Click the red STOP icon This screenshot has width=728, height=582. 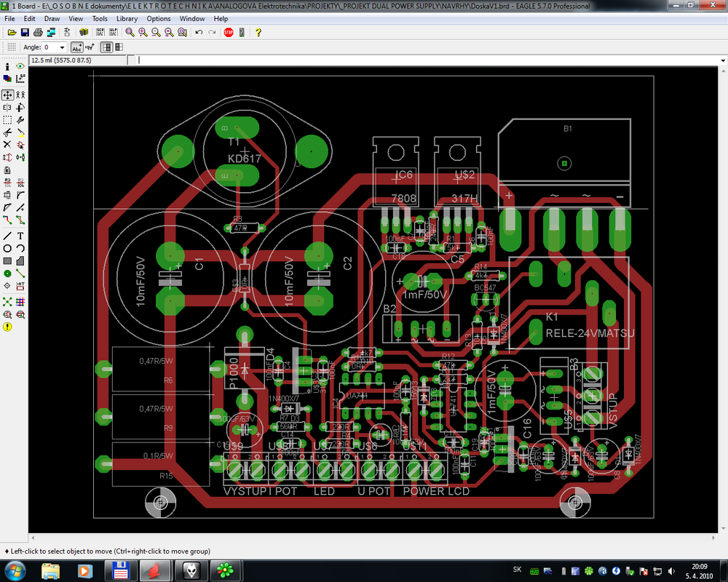pyautogui.click(x=229, y=32)
